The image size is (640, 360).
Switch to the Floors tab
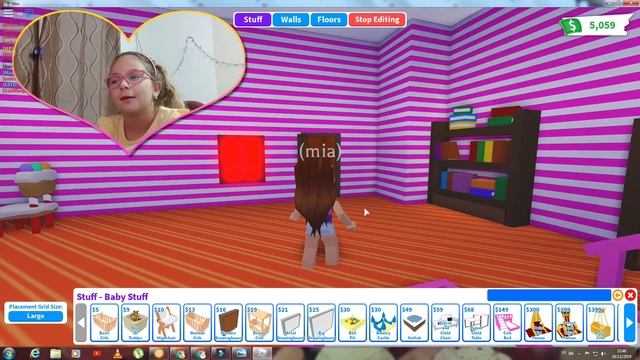[x=329, y=19]
